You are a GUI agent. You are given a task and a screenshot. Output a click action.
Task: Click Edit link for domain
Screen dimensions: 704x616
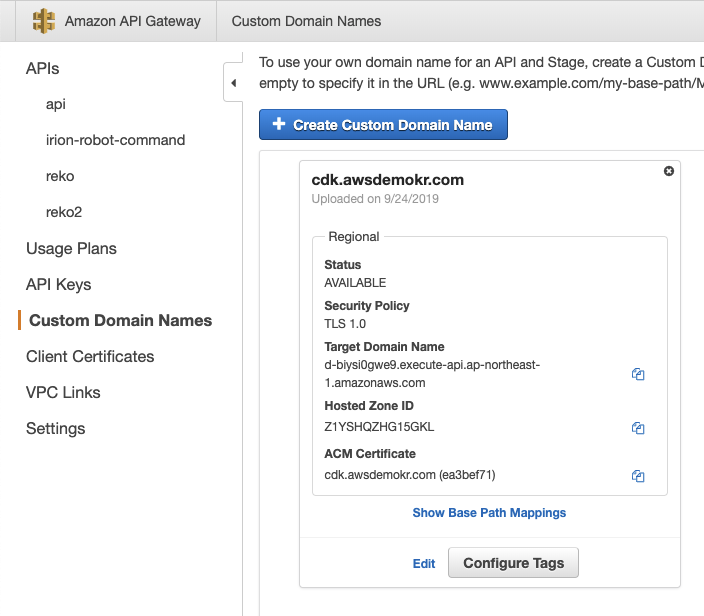click(x=424, y=563)
